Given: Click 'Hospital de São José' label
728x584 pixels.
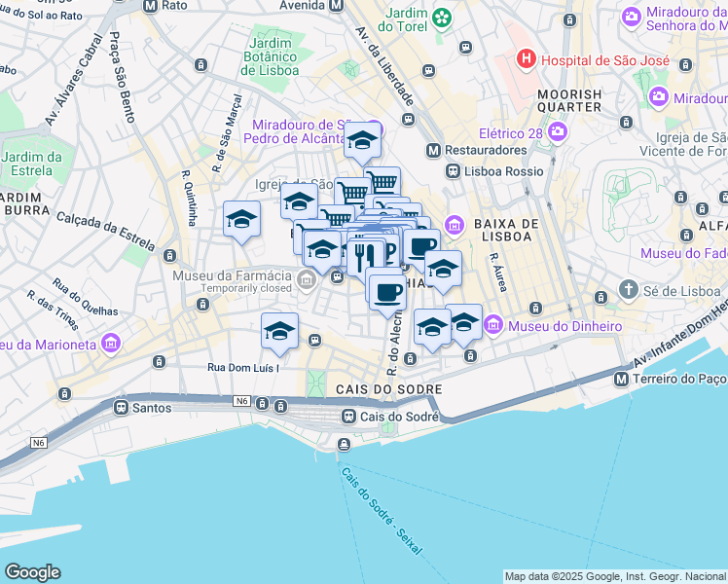Looking at the screenshot, I should 605,60.
